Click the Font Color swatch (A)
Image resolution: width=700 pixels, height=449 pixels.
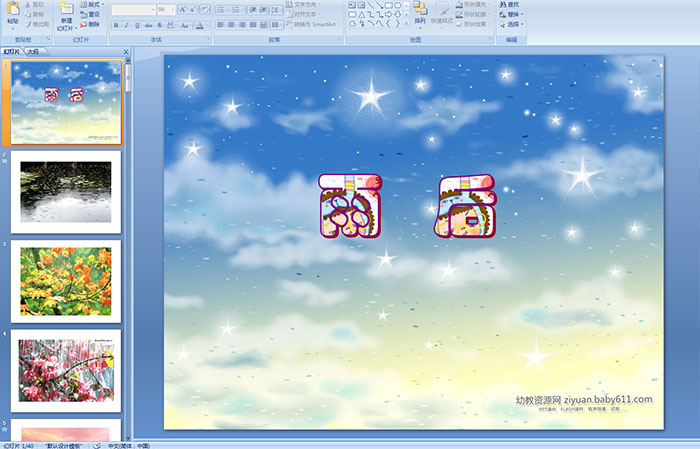(200, 25)
